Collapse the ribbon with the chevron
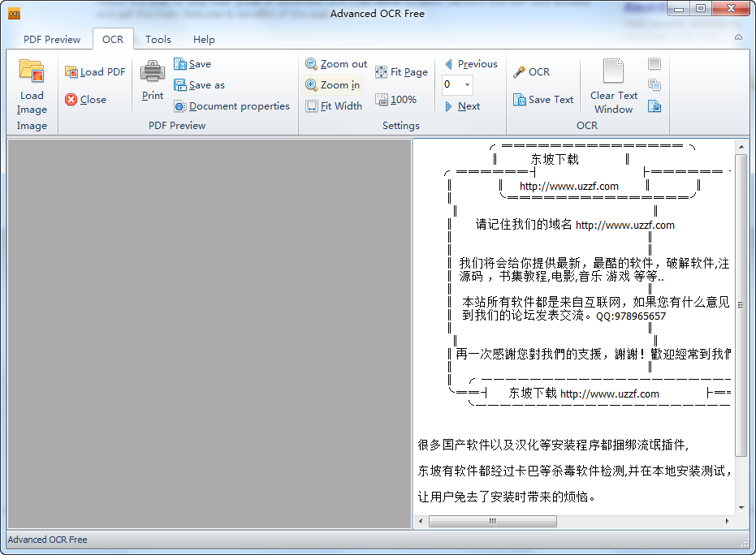The image size is (756, 555). point(738,38)
